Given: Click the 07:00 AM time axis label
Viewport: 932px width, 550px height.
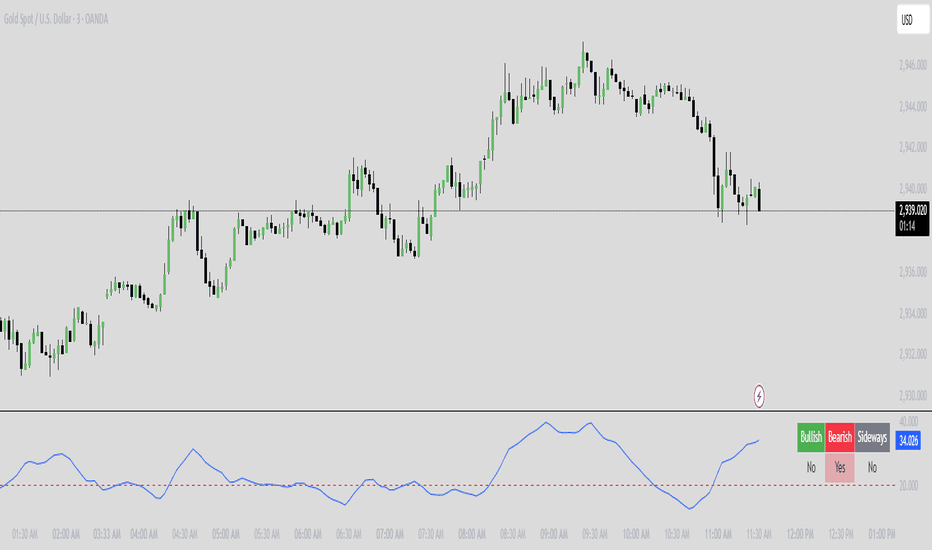Looking at the screenshot, I should (x=390, y=534).
